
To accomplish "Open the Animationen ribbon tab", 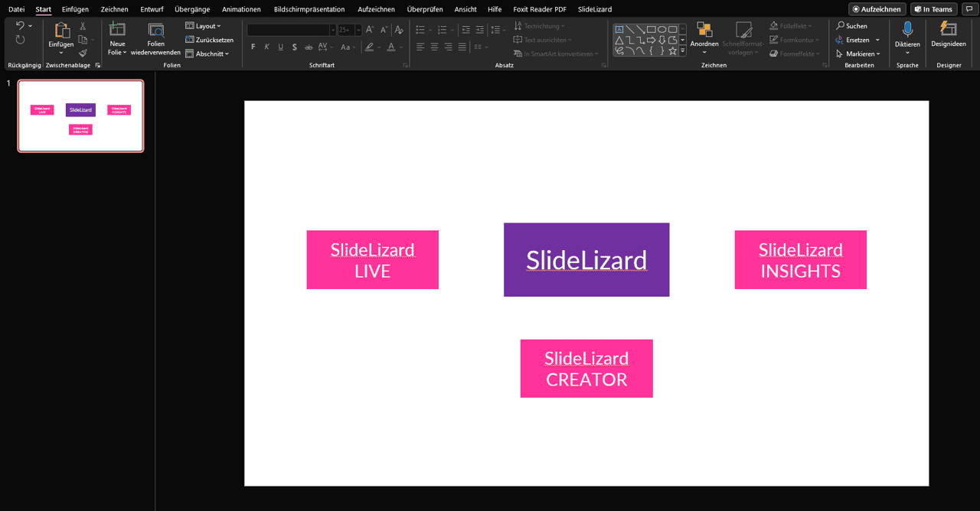I will click(x=241, y=9).
